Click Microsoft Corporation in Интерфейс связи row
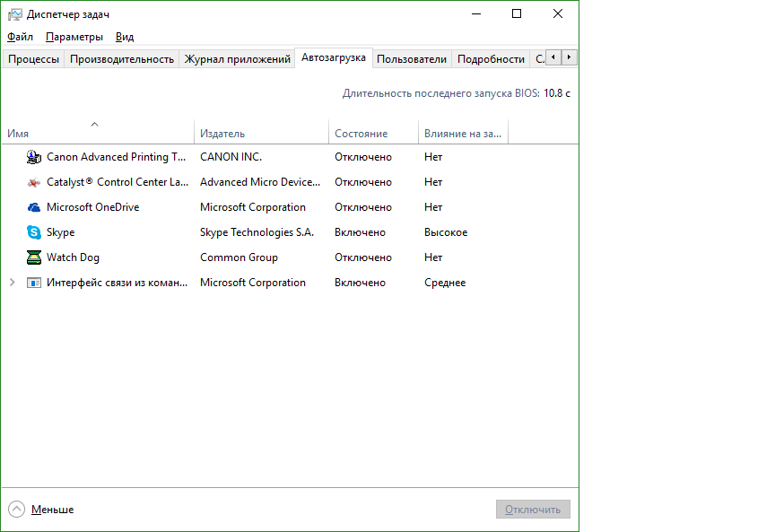Image resolution: width=775 pixels, height=532 pixels. (253, 283)
